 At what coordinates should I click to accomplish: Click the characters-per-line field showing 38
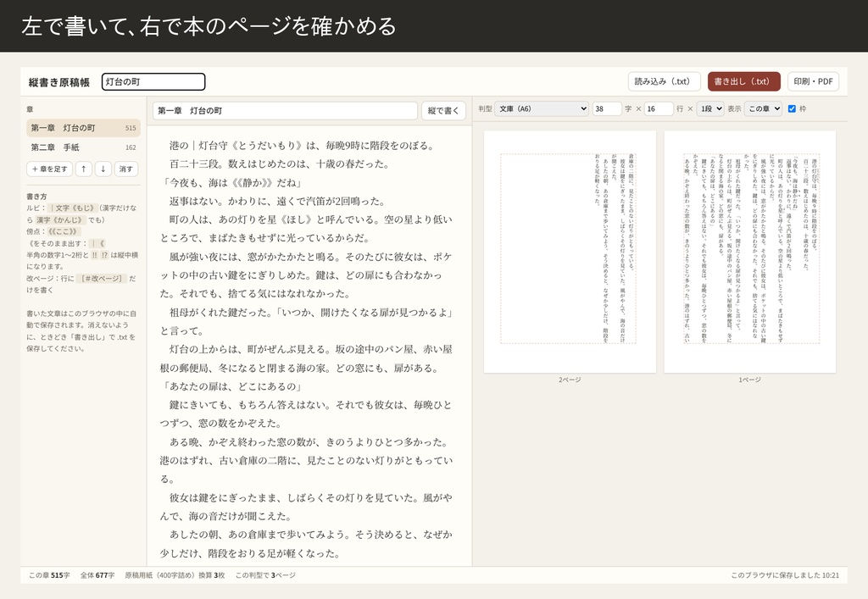click(x=607, y=109)
